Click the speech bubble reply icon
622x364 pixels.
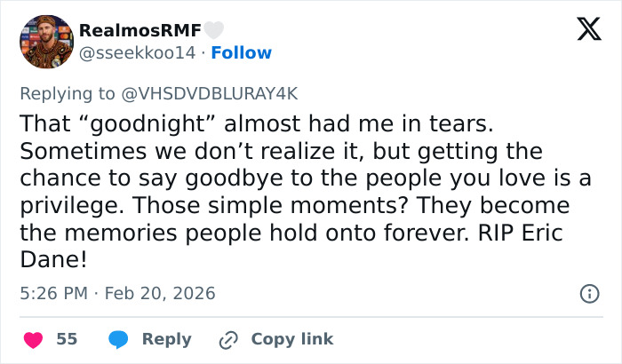(120, 339)
